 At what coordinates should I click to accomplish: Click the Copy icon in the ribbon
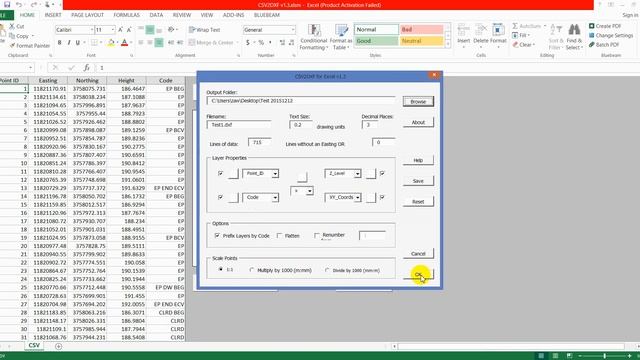pyautogui.click(x=12, y=36)
